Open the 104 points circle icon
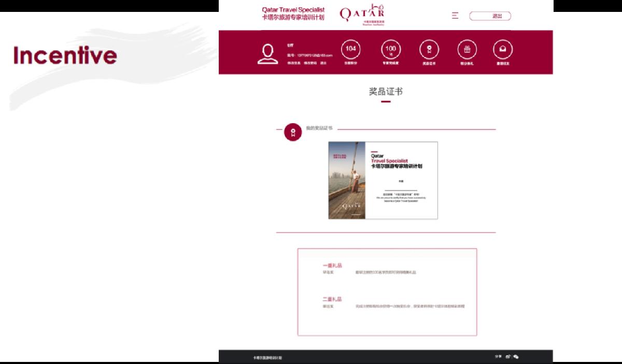This screenshot has height=364, width=622. (351, 50)
